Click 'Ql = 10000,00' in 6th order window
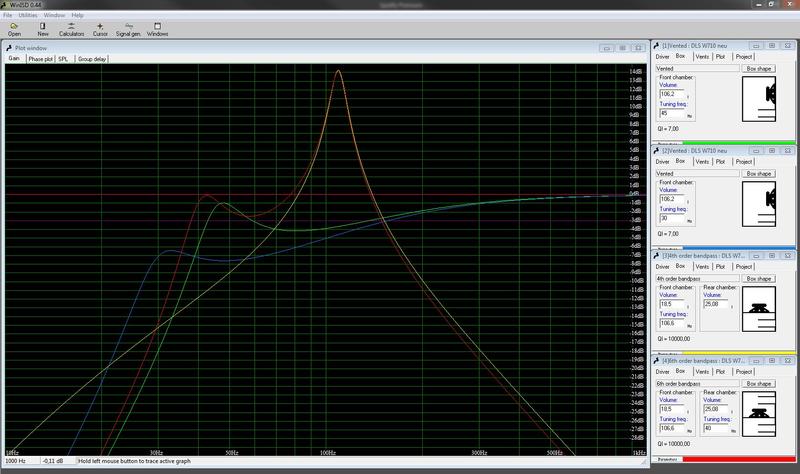The image size is (800, 474). tap(673, 444)
